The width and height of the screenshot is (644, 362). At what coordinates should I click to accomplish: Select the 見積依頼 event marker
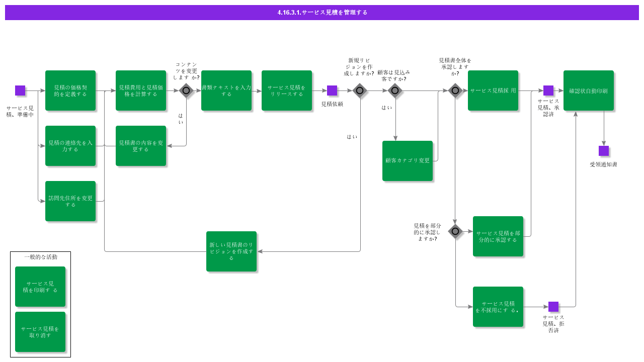coord(331,90)
